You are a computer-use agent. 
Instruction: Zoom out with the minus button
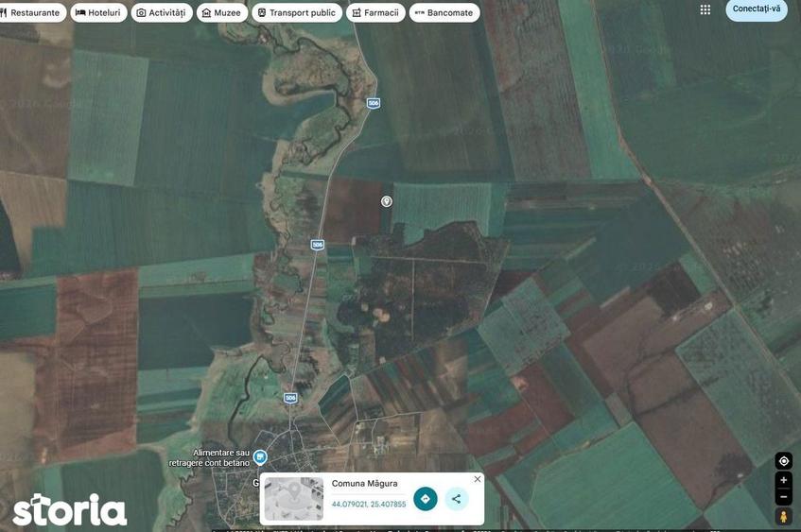tap(784, 496)
